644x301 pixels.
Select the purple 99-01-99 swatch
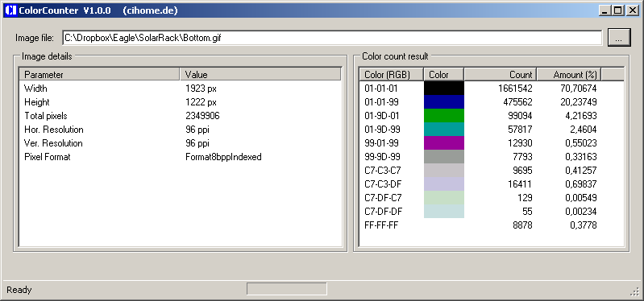(444, 142)
